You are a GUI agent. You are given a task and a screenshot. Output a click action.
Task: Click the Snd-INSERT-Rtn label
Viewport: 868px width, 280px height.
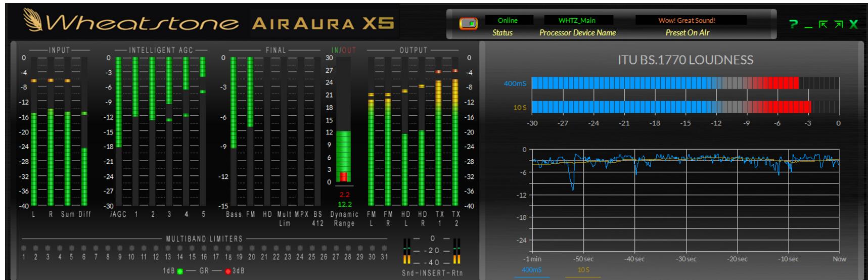(x=432, y=273)
